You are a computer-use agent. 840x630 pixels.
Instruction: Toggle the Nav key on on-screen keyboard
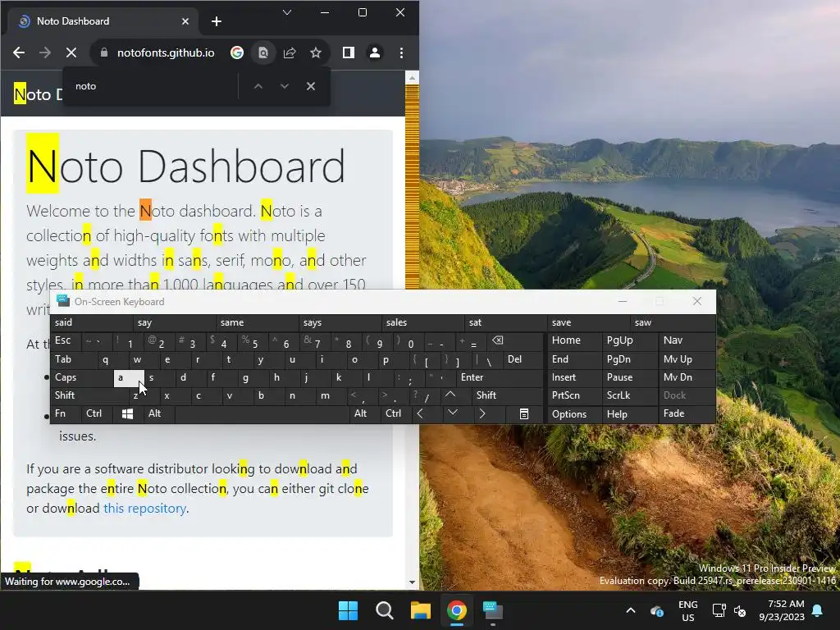coord(687,340)
